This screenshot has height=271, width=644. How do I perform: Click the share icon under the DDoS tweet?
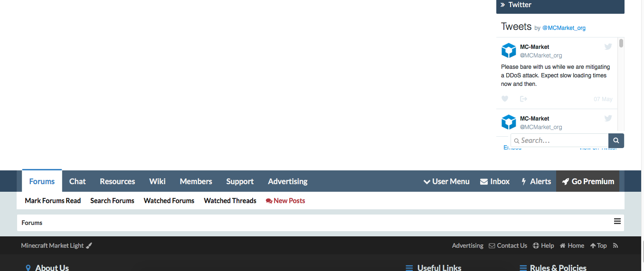[523, 99]
